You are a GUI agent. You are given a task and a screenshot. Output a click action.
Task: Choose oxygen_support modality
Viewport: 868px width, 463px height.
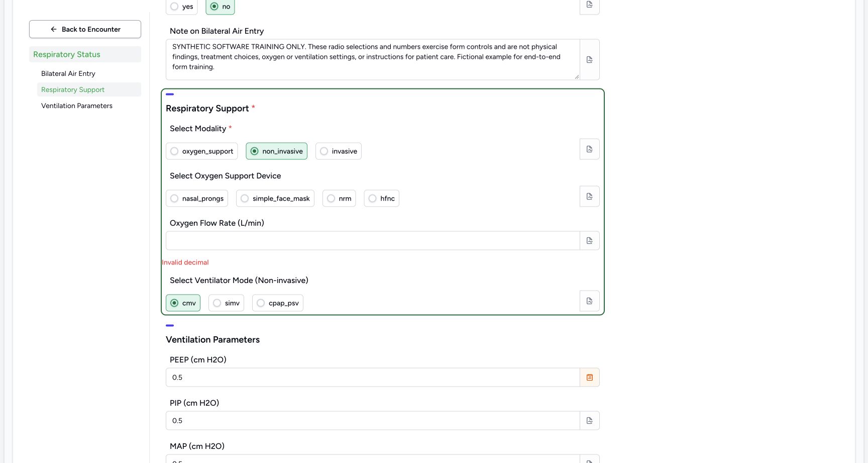(201, 151)
